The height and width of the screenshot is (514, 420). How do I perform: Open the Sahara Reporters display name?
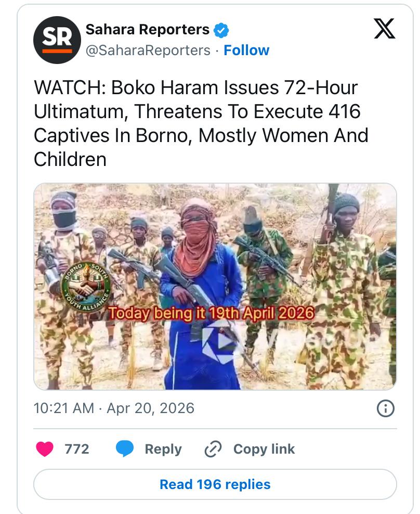pyautogui.click(x=147, y=30)
